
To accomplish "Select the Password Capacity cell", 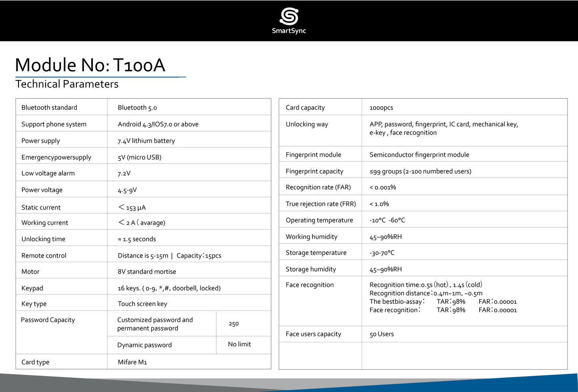I will [48, 320].
